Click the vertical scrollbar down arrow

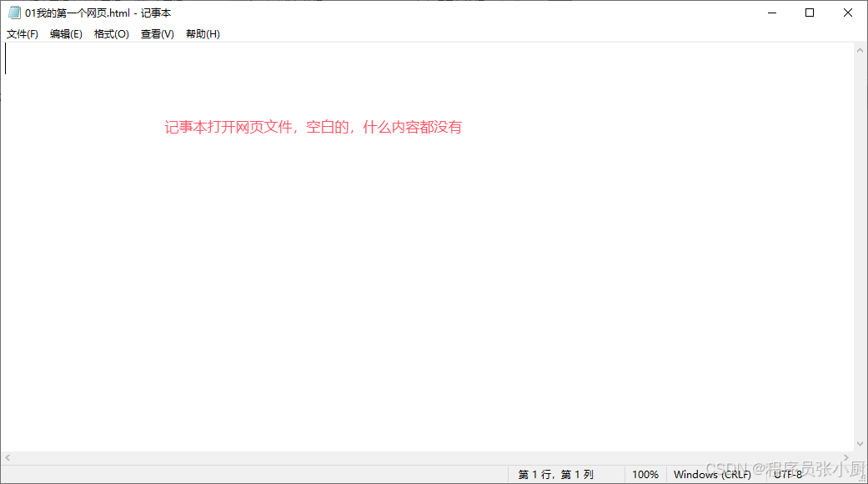pos(860,444)
